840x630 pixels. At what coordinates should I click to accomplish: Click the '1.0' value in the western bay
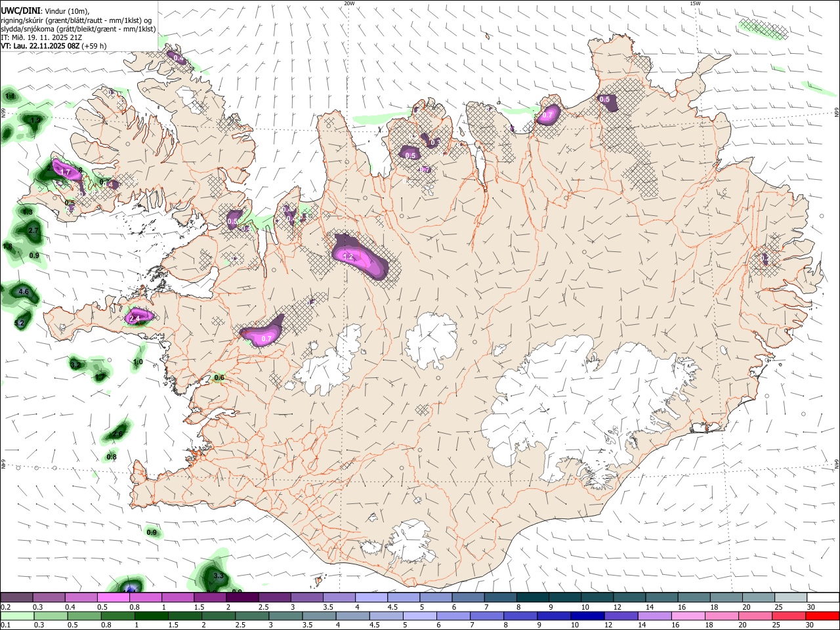138,362
